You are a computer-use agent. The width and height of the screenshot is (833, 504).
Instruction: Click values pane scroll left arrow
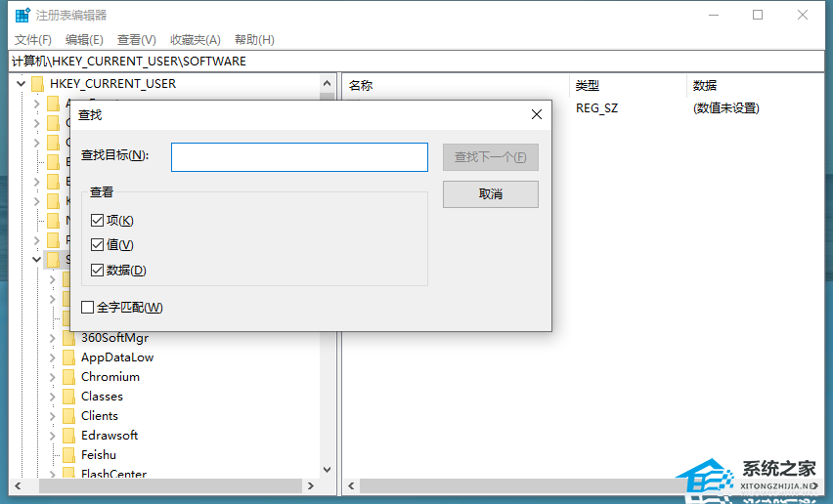351,486
